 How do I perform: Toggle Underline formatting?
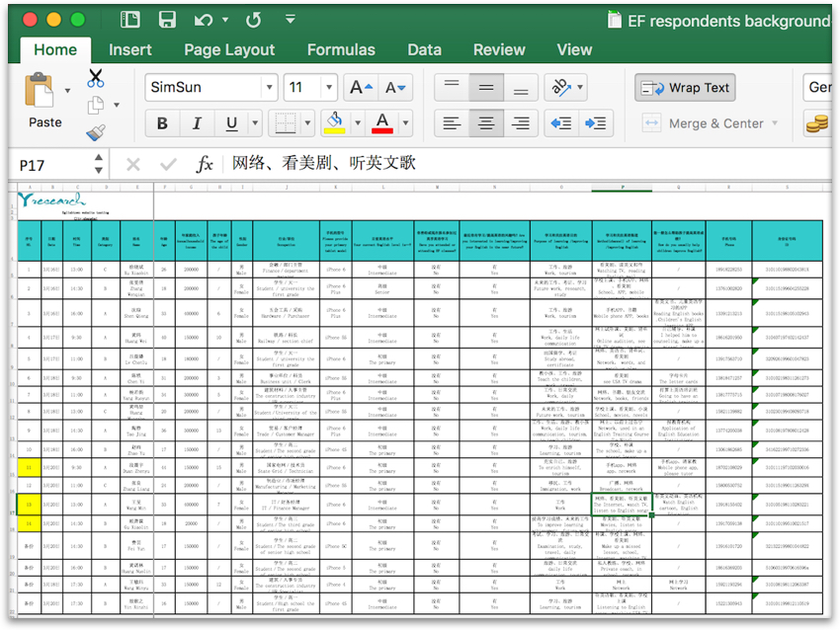pyautogui.click(x=231, y=123)
